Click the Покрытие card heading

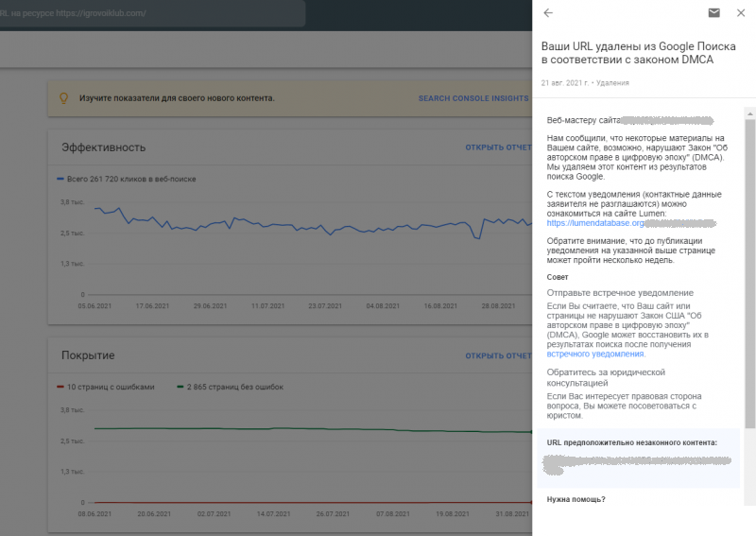click(x=88, y=355)
